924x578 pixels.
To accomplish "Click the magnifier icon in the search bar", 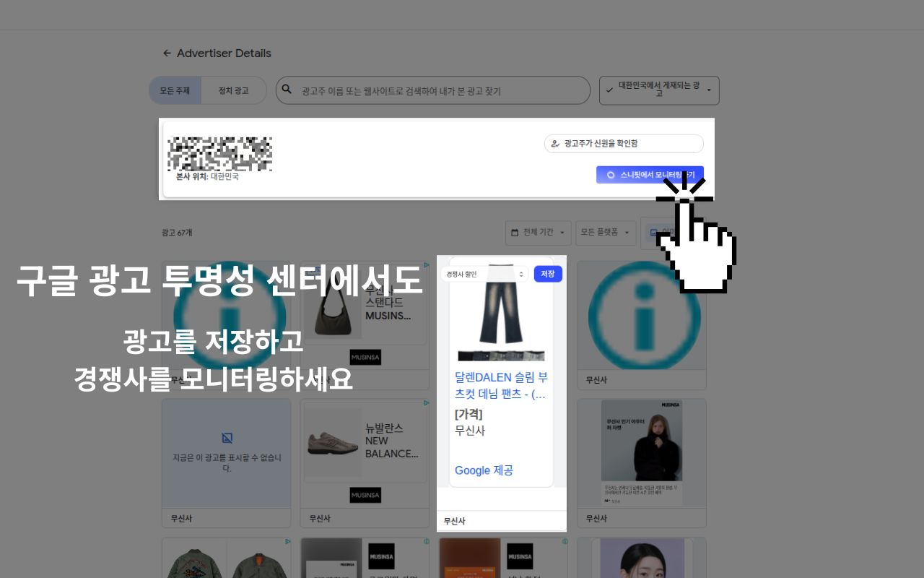I will pyautogui.click(x=287, y=90).
